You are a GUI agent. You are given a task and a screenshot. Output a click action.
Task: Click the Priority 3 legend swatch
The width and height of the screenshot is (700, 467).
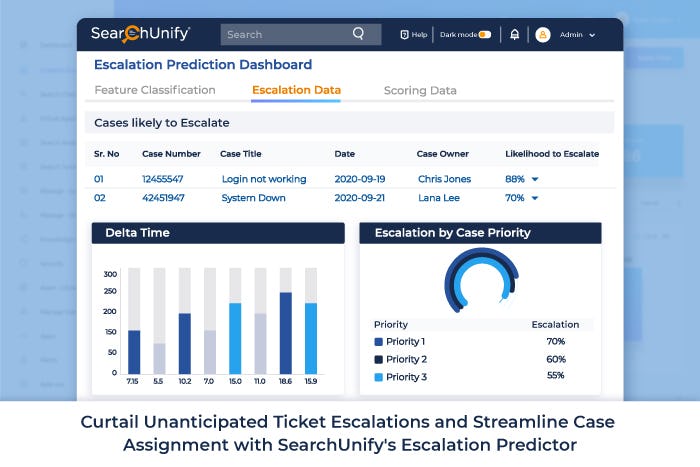click(x=379, y=377)
